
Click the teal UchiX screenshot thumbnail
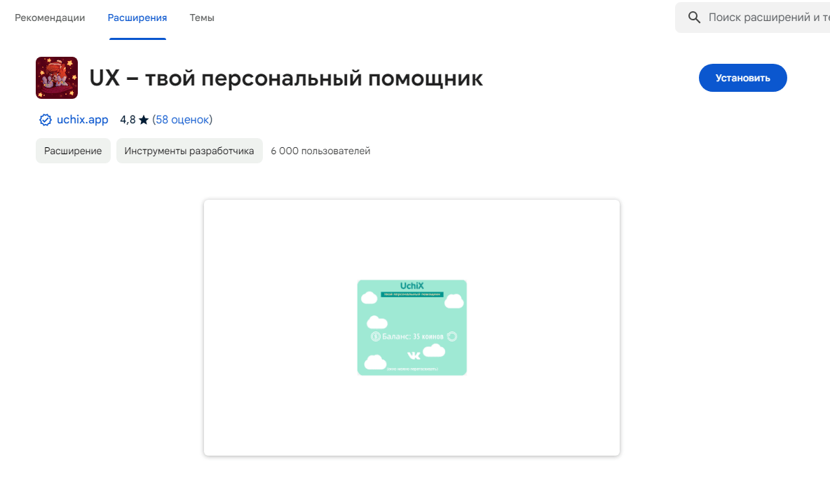coord(412,327)
